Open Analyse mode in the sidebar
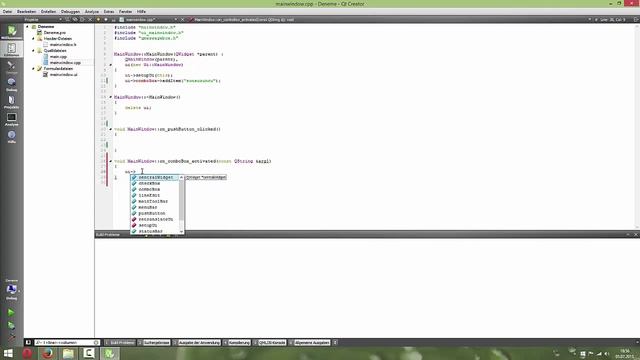Image resolution: width=640 pixels, height=360 pixels. pyautogui.click(x=11, y=119)
